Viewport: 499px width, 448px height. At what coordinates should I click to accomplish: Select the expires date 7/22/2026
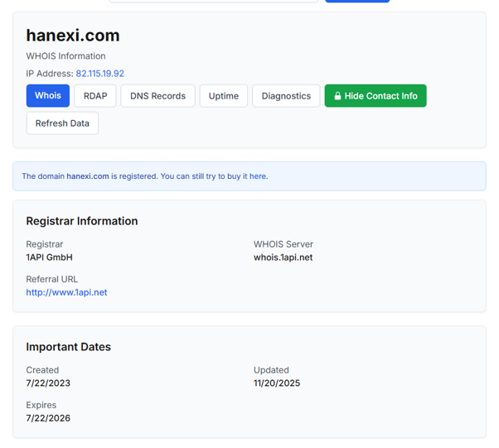(x=48, y=418)
